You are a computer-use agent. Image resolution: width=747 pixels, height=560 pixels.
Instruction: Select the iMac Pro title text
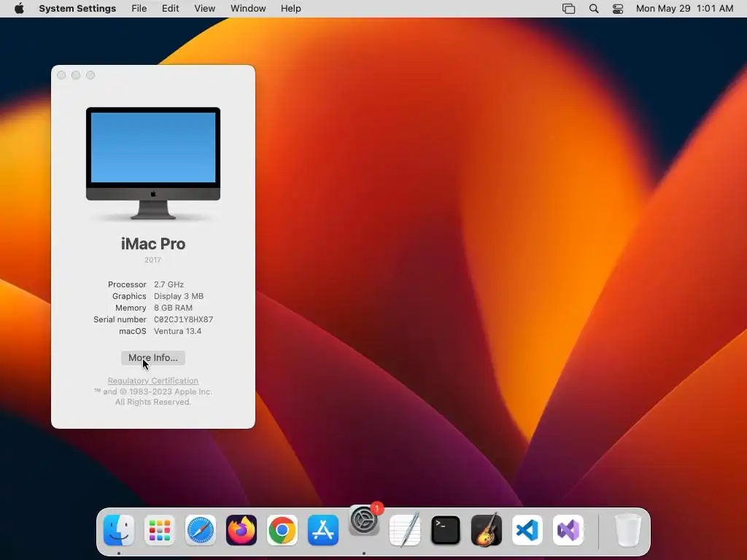pyautogui.click(x=153, y=244)
